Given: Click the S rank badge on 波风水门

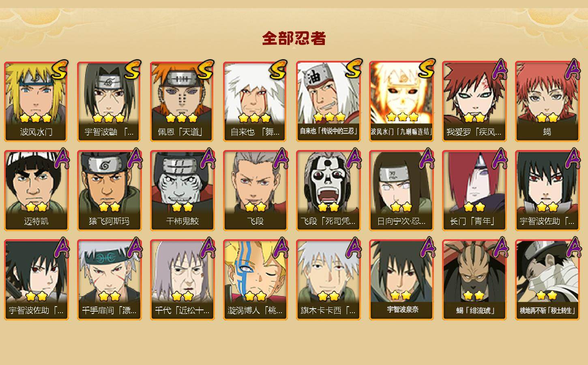Looking at the screenshot, I should pyautogui.click(x=60, y=70).
